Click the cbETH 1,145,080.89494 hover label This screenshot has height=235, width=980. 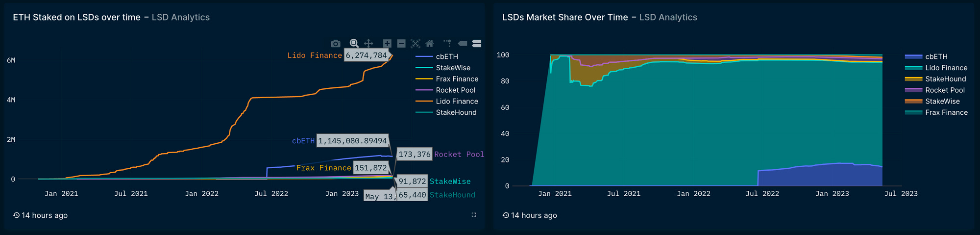[352, 141]
